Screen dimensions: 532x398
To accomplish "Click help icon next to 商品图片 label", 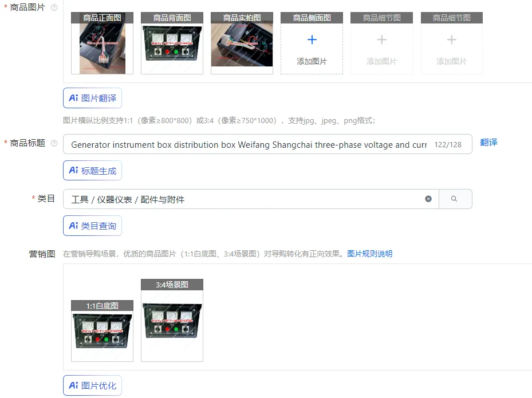I will [x=54, y=7].
